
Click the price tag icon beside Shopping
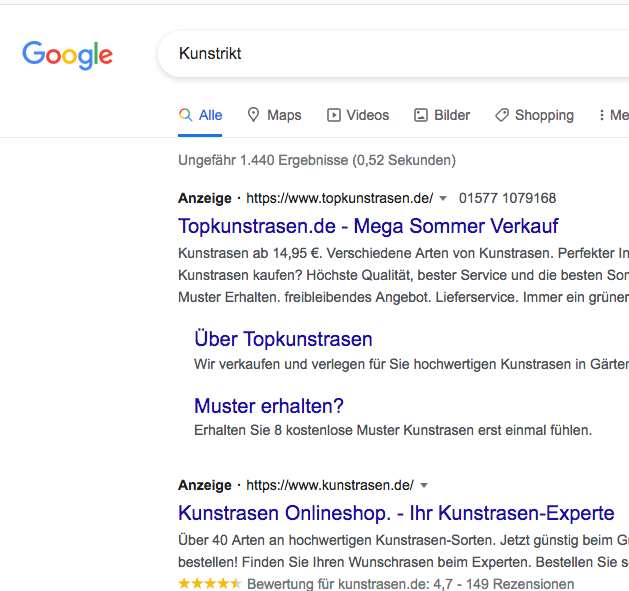click(502, 115)
